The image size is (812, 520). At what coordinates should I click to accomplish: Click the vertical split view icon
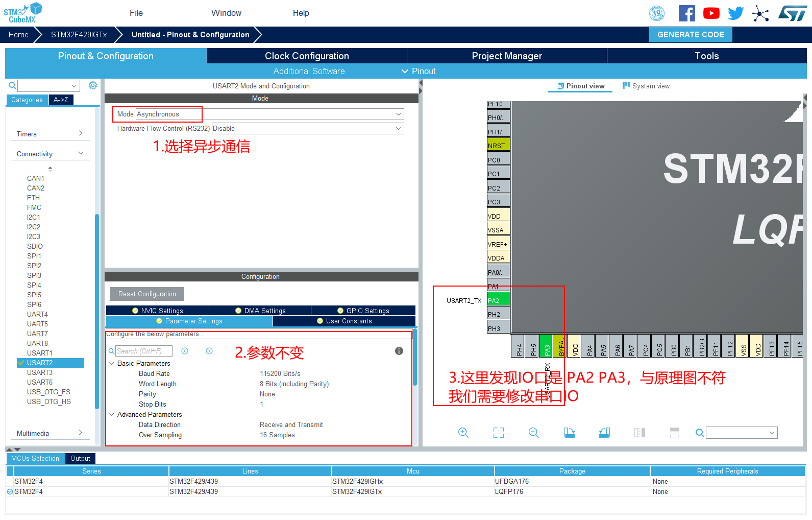pos(639,433)
